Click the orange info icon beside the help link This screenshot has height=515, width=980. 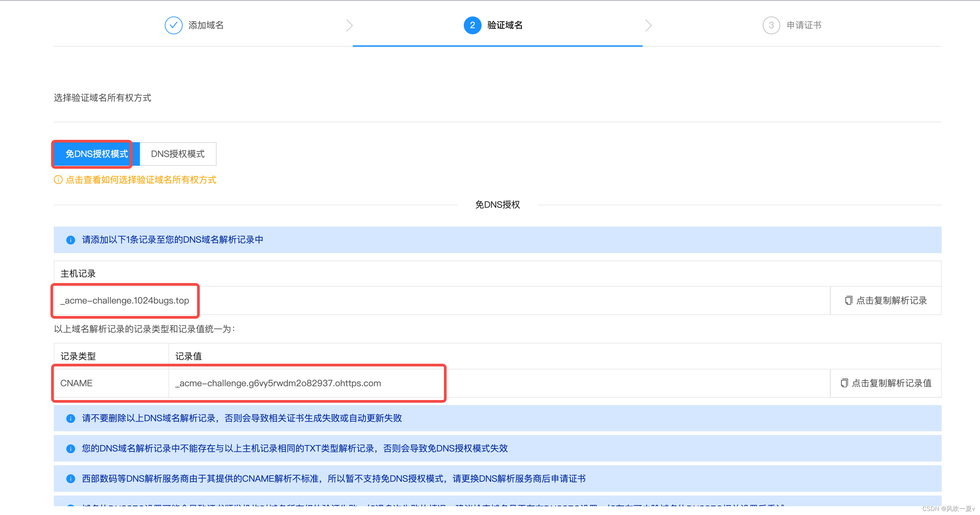(x=58, y=180)
